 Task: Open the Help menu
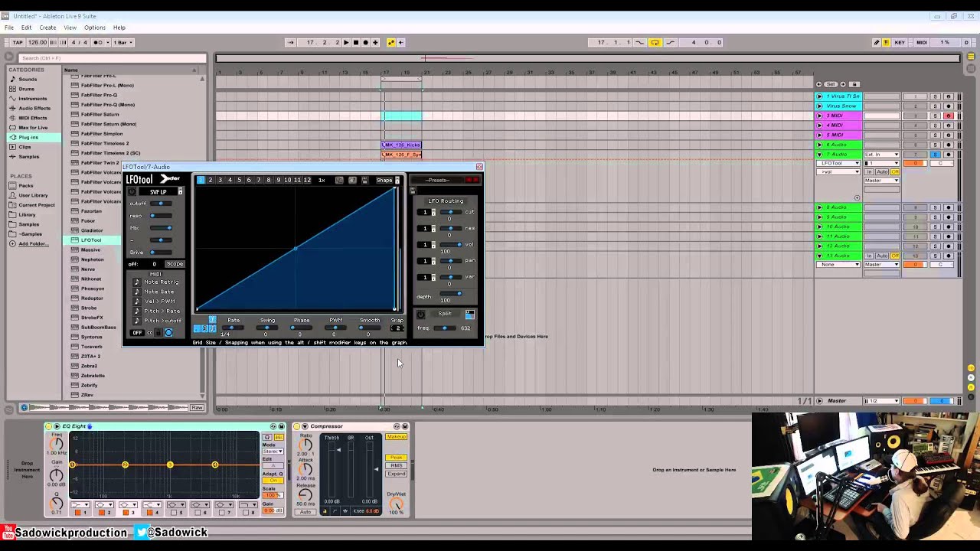pos(119,28)
